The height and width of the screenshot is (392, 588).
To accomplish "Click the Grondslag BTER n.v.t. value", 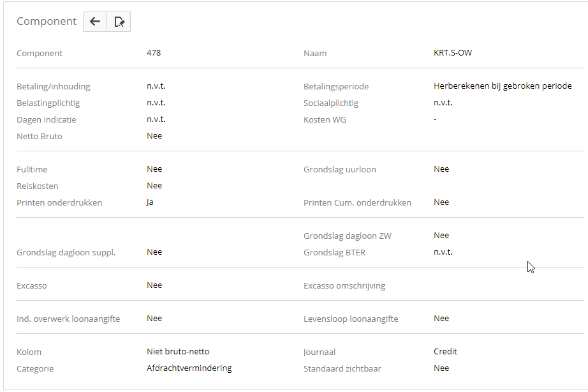I will 443,252.
